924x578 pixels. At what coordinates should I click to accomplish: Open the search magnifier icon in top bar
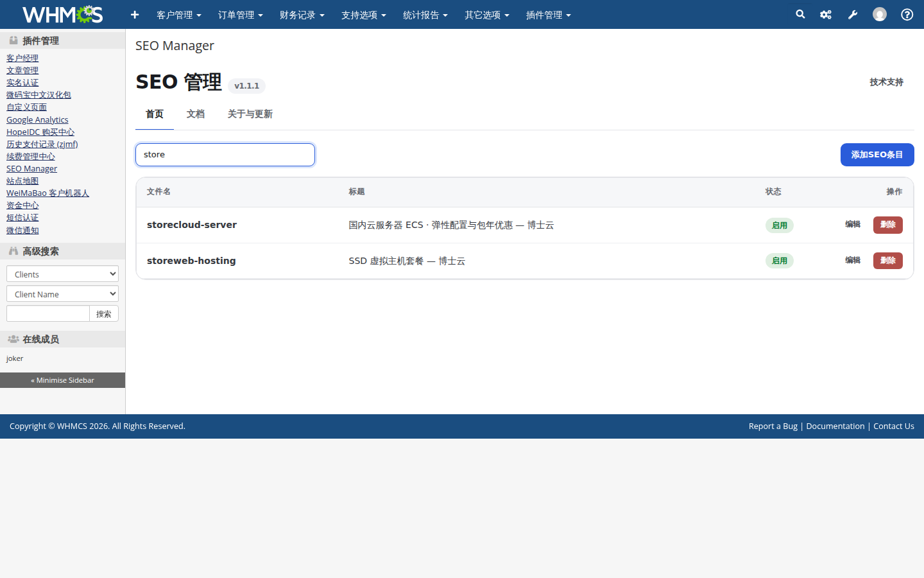click(800, 14)
